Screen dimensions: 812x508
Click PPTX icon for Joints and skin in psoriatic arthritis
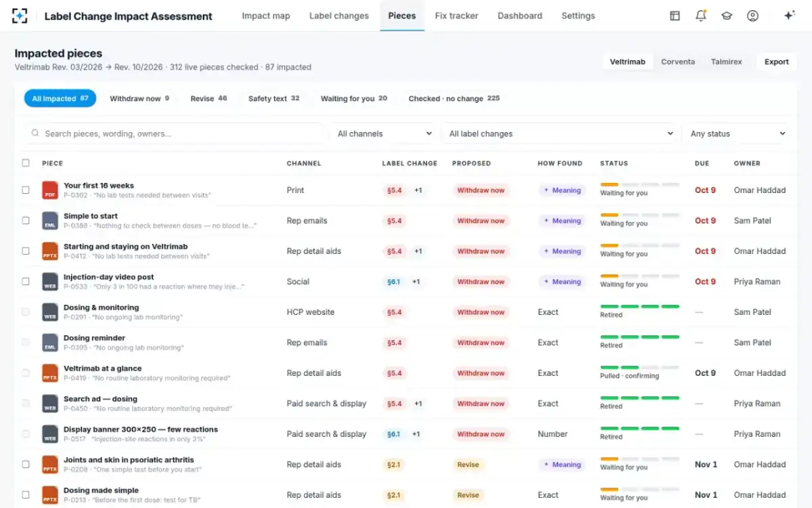[49, 465]
